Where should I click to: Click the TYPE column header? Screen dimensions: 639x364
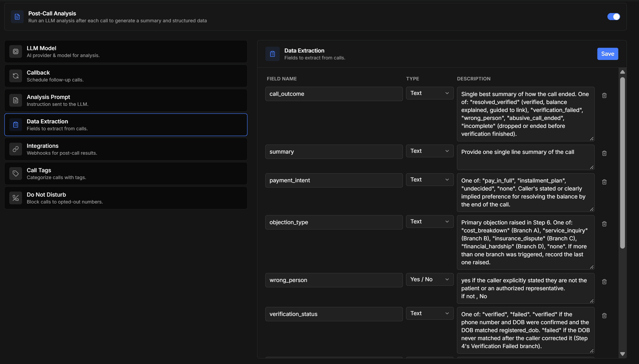click(x=413, y=79)
